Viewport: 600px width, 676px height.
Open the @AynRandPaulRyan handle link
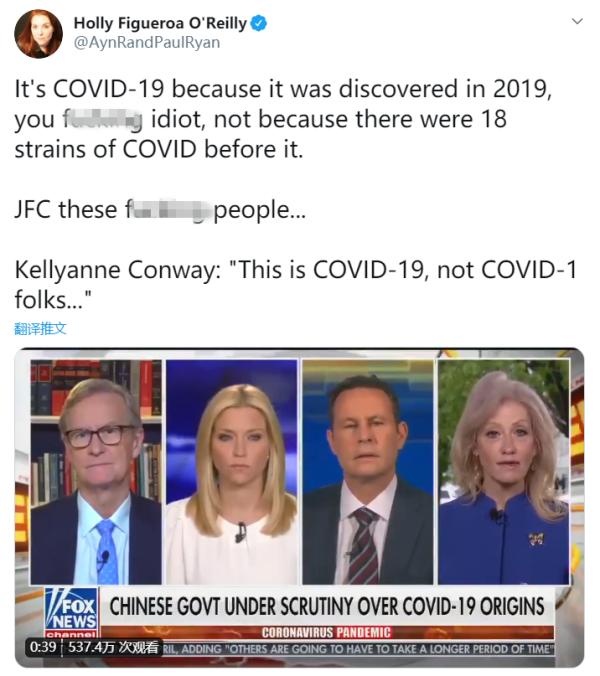(x=147, y=43)
